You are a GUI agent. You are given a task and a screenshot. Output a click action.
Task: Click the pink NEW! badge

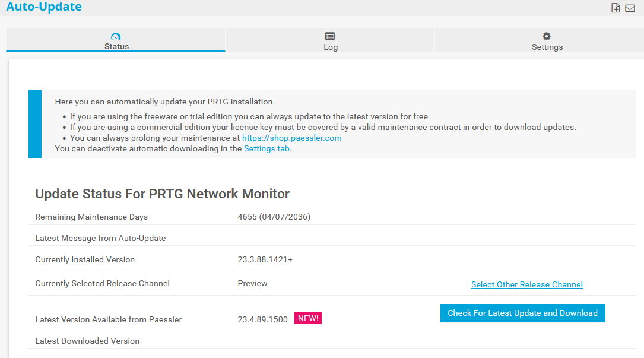click(x=308, y=319)
